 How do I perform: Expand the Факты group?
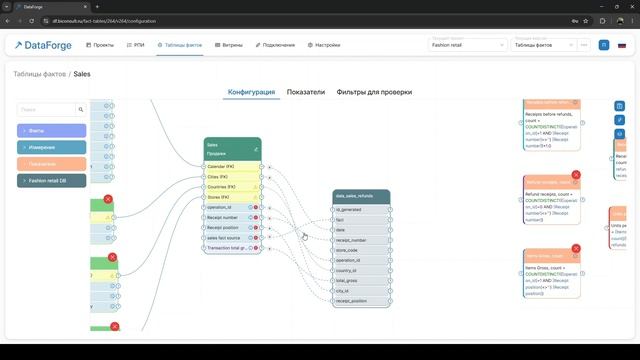click(x=51, y=131)
